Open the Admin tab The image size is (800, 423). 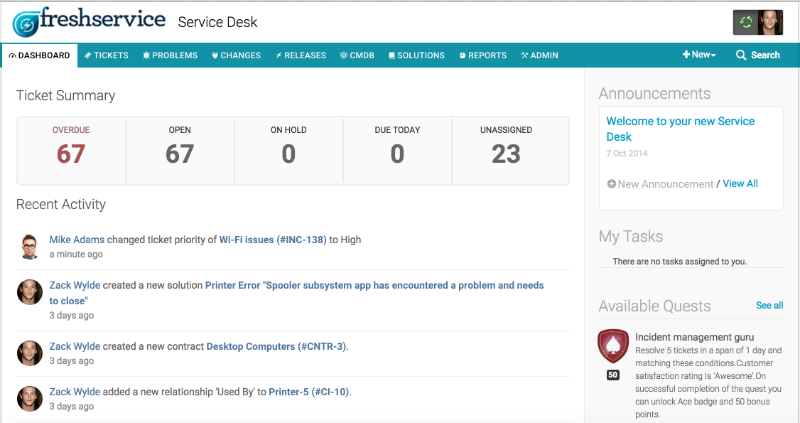tap(540, 55)
